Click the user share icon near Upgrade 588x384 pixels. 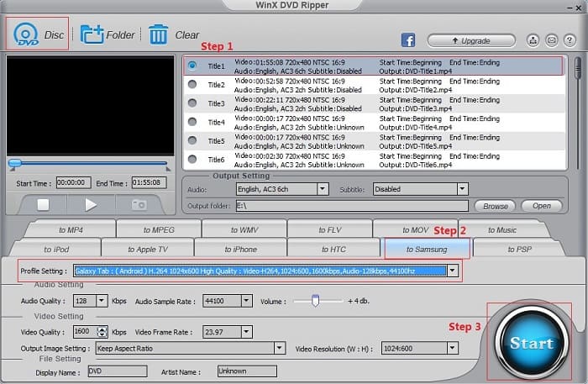[x=533, y=40]
